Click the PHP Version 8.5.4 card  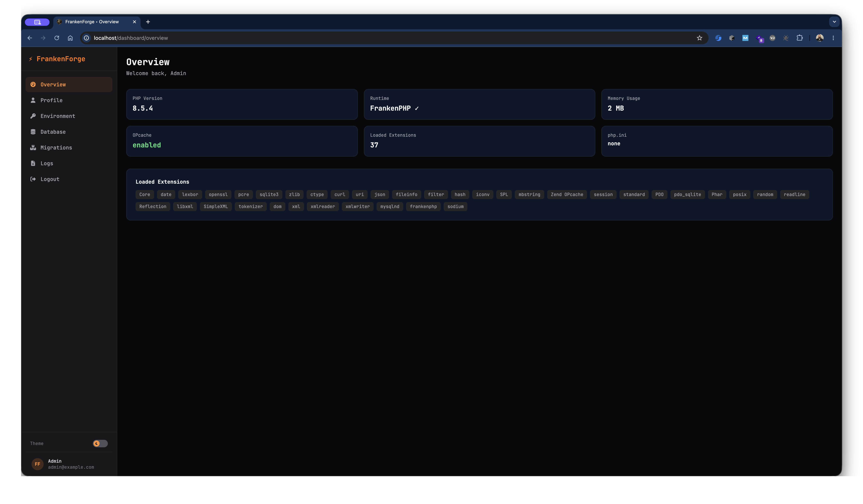click(242, 104)
